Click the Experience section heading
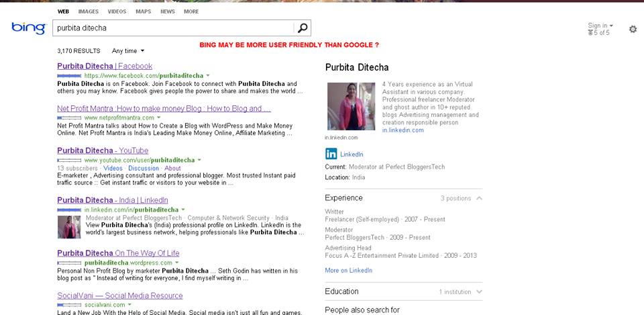Viewport: 644px width, 315px height. tap(343, 198)
